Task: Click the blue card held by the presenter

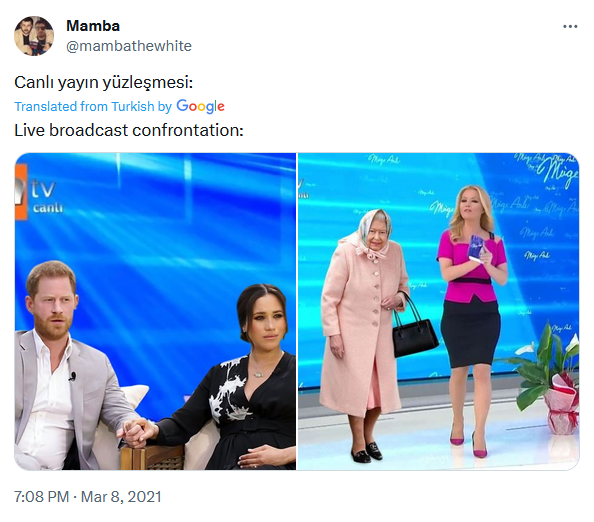Action: click(476, 248)
